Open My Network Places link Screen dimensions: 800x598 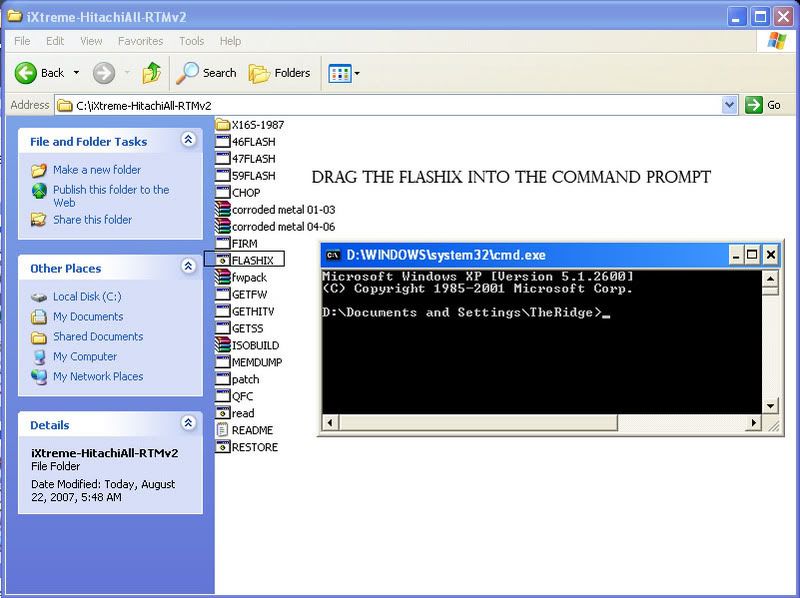(98, 376)
